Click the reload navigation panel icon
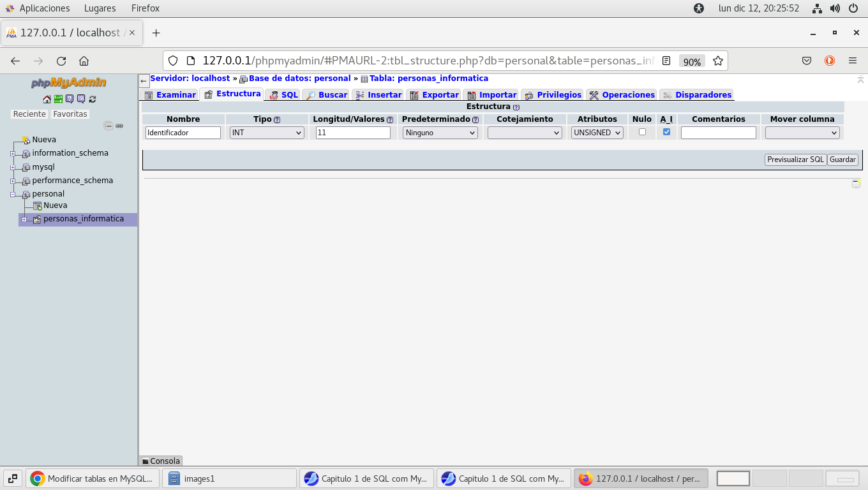Viewport: 868px width, 490px height. pyautogui.click(x=93, y=99)
